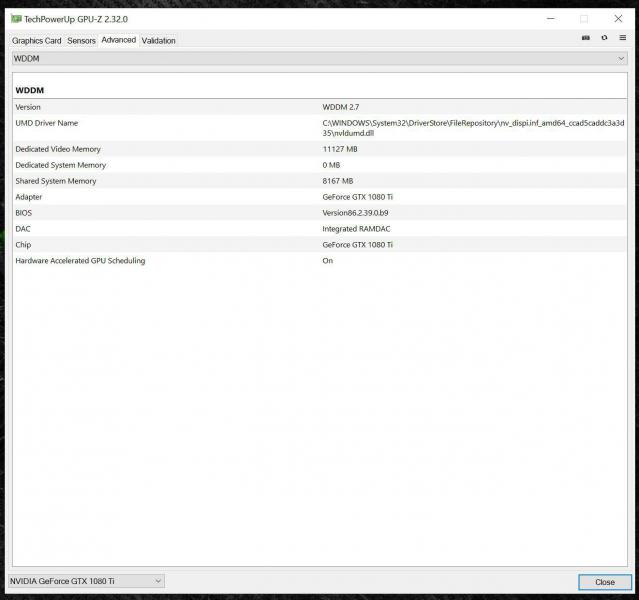Click the BIOS version value
This screenshot has width=639, height=600.
(x=355, y=213)
